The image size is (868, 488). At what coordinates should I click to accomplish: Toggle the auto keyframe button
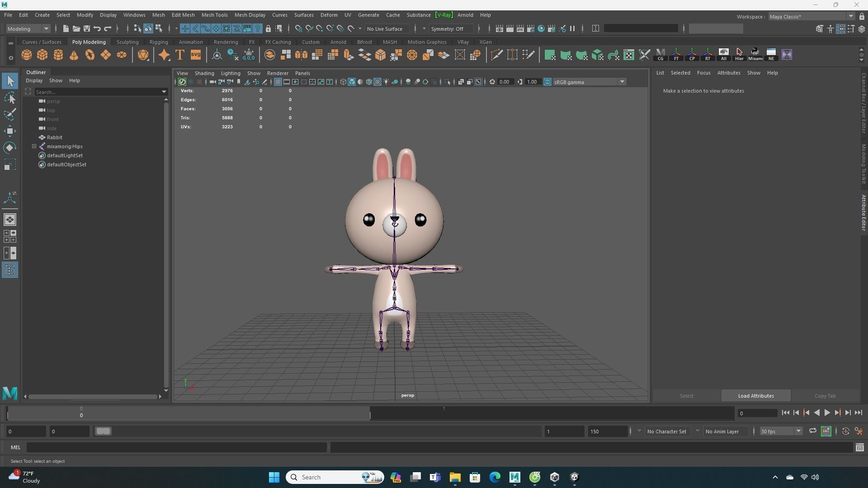pyautogui.click(x=845, y=431)
